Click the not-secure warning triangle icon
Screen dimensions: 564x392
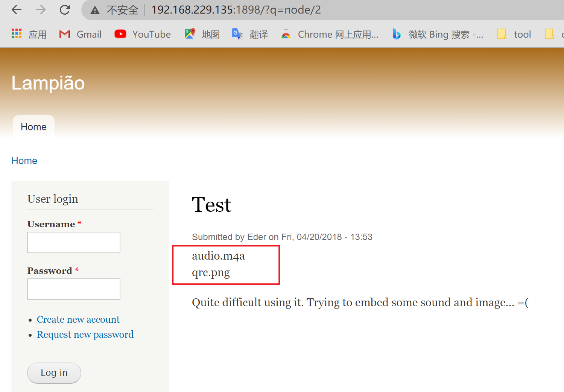pyautogui.click(x=95, y=10)
